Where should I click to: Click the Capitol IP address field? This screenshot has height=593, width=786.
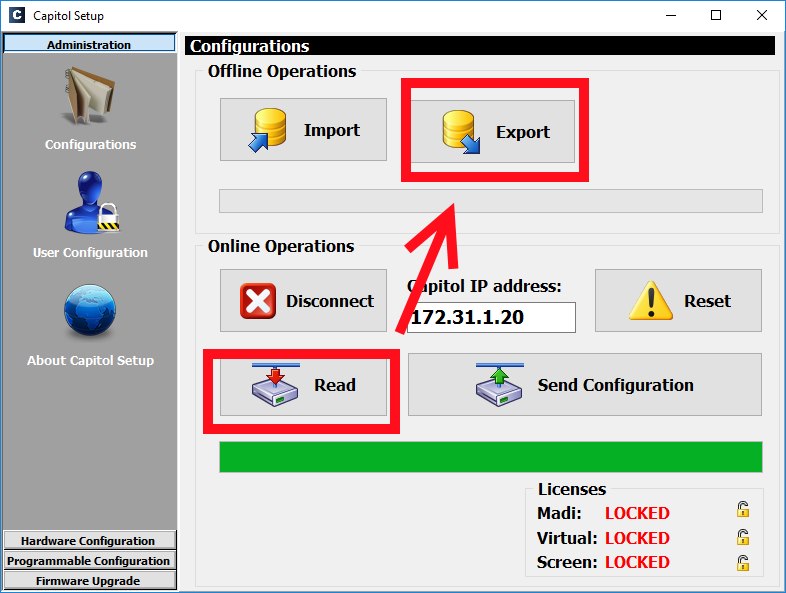[491, 317]
